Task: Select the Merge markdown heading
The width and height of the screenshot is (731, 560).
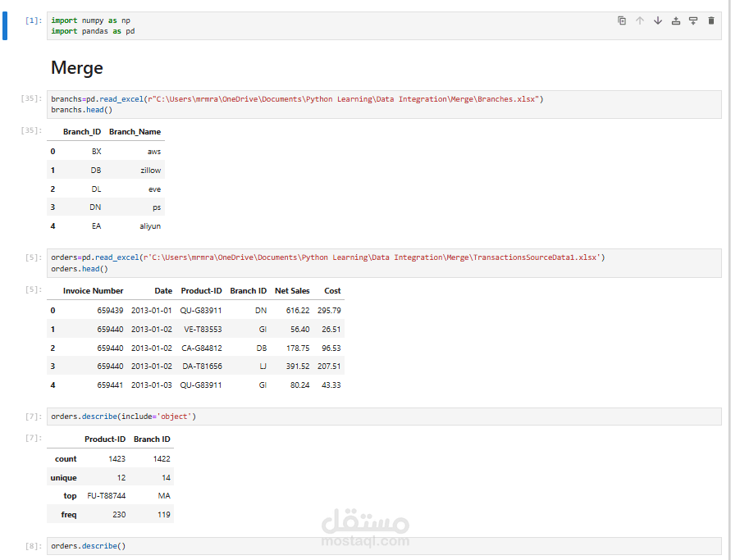Action: coord(77,67)
